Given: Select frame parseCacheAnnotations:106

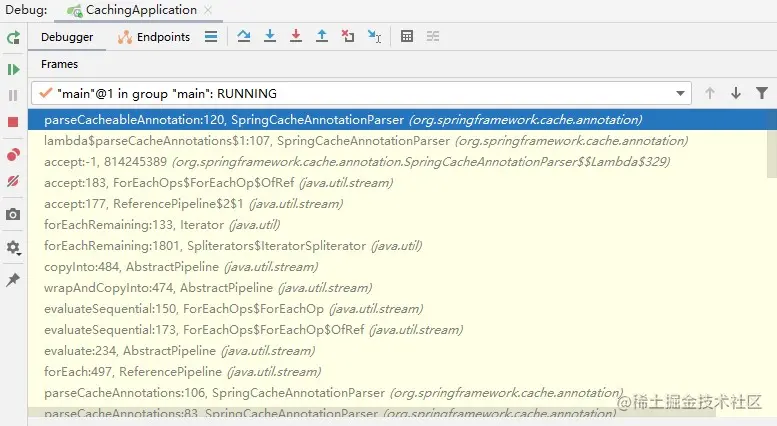Looking at the screenshot, I should pos(397,393).
